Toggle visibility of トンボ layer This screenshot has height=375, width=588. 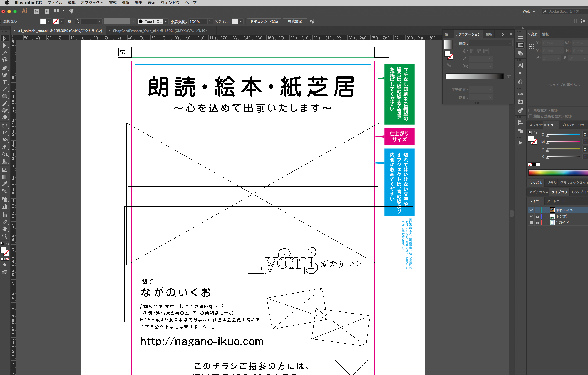[531, 216]
